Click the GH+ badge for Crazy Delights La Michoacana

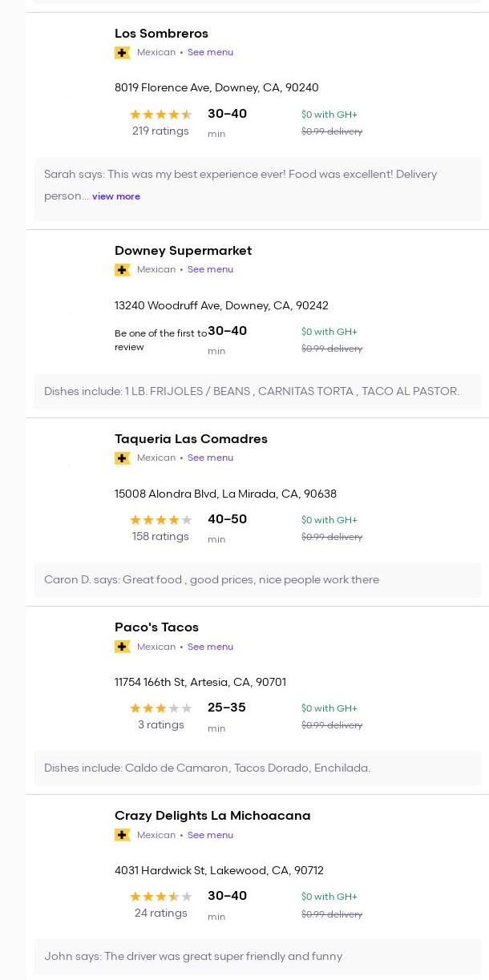[122, 835]
